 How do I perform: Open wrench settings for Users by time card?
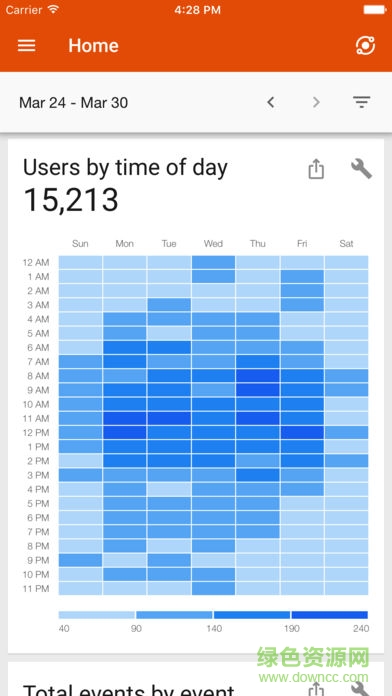(361, 169)
